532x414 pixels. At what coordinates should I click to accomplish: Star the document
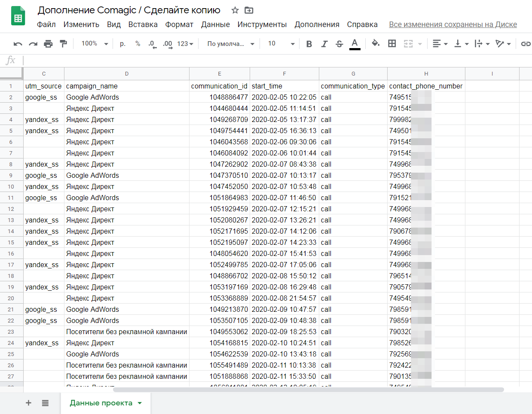coord(235,10)
